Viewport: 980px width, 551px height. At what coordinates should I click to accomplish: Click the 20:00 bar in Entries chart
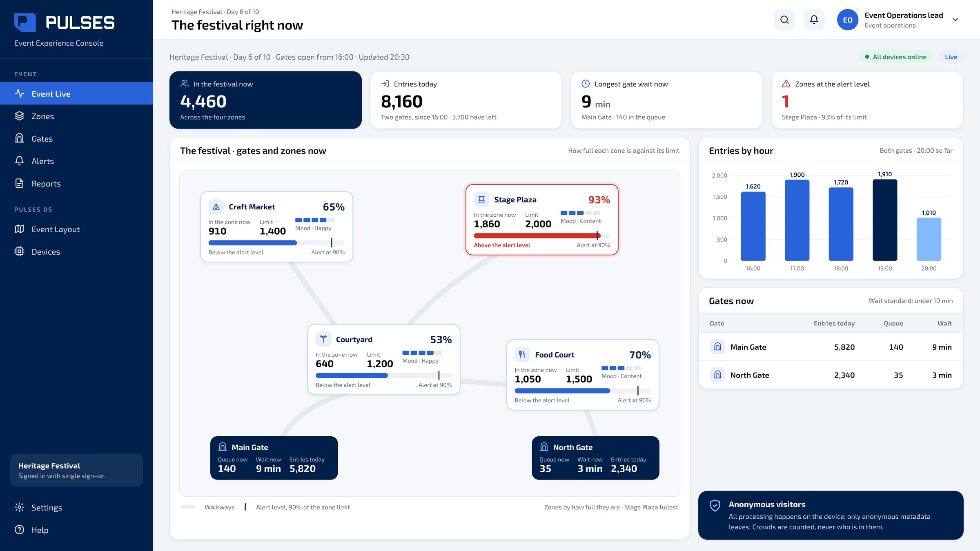[x=929, y=239]
